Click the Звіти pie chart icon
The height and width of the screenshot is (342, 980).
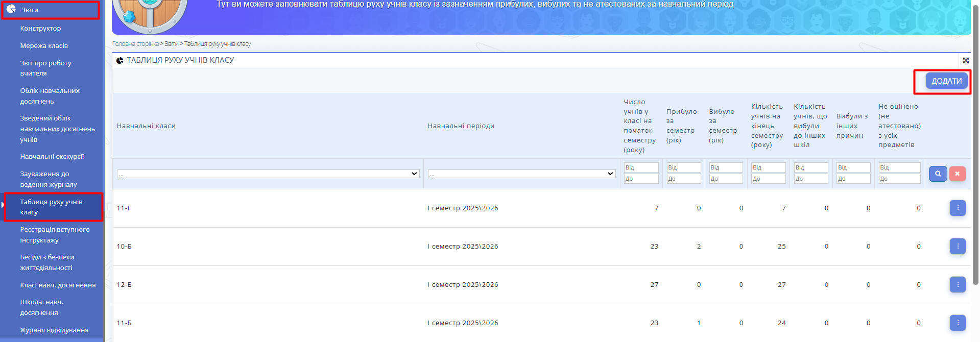tap(11, 9)
